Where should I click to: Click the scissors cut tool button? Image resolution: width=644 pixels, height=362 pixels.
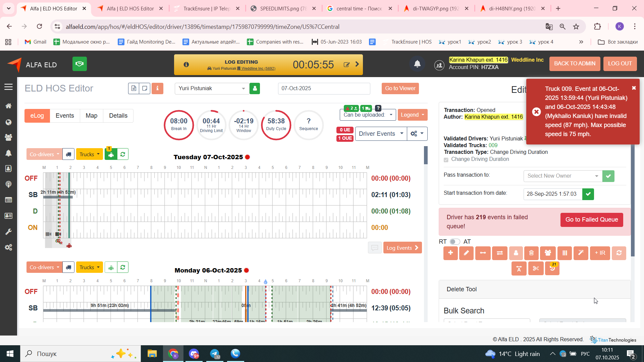(536, 268)
